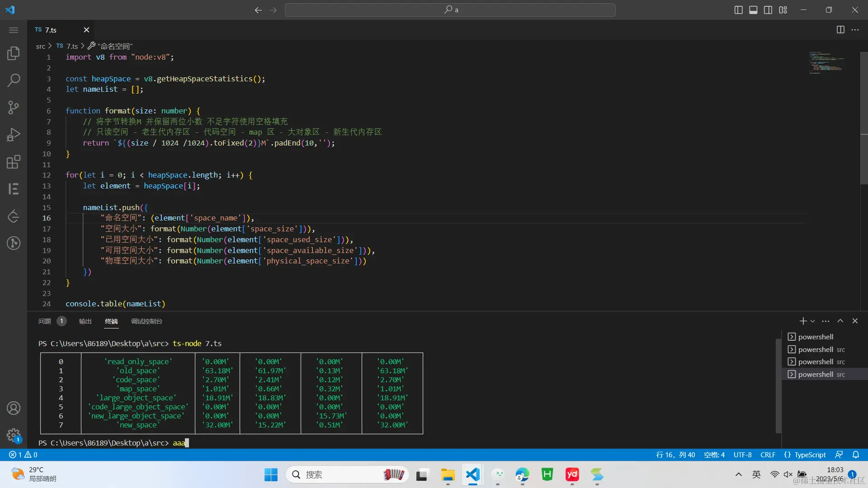The image size is (868, 488).
Task: Click the editor minimap preview
Action: click(x=826, y=63)
